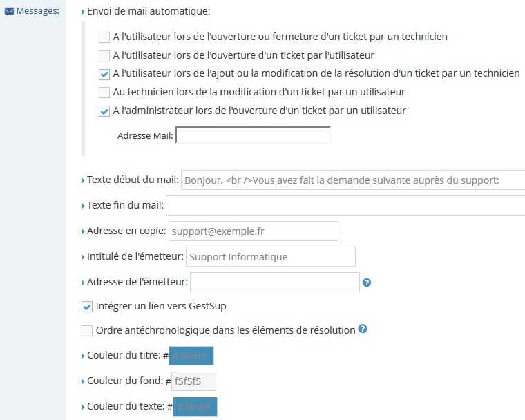This screenshot has width=525, height=420.
Task: Select the Messages section label
Action: [38, 11]
